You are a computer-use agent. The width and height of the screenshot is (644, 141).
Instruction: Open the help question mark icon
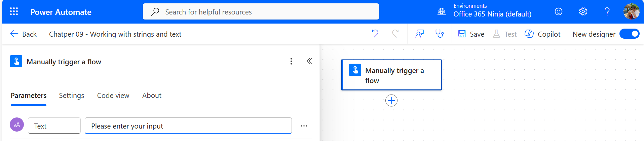(607, 12)
